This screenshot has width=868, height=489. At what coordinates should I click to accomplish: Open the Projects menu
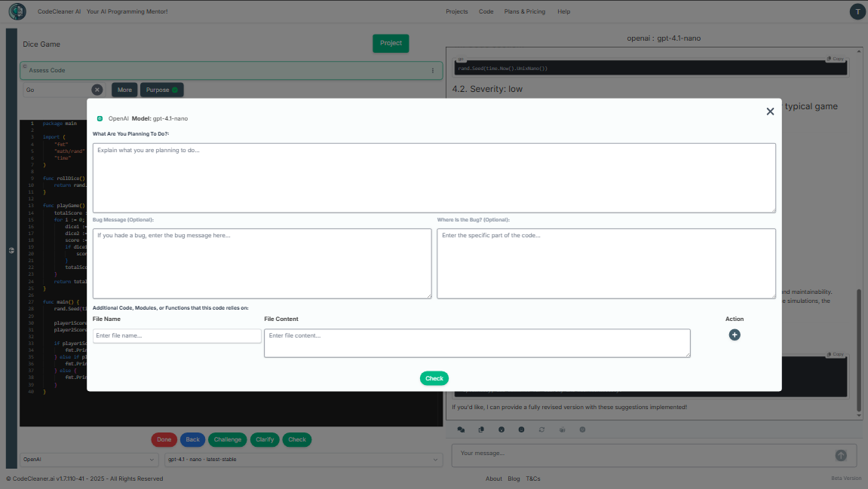(x=457, y=11)
